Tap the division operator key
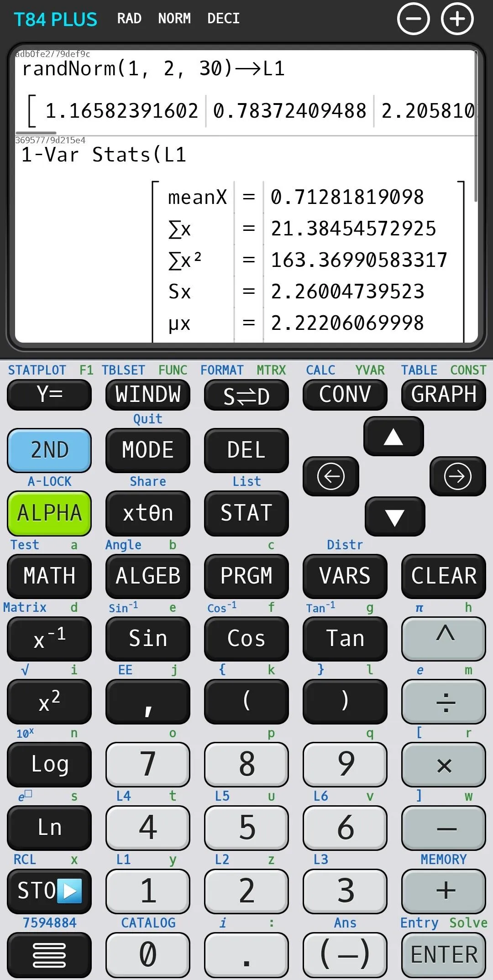 coord(444,701)
